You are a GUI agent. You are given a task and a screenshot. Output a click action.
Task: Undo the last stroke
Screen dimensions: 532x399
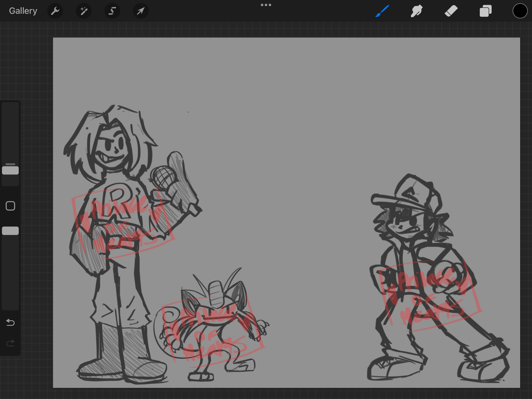(10, 323)
